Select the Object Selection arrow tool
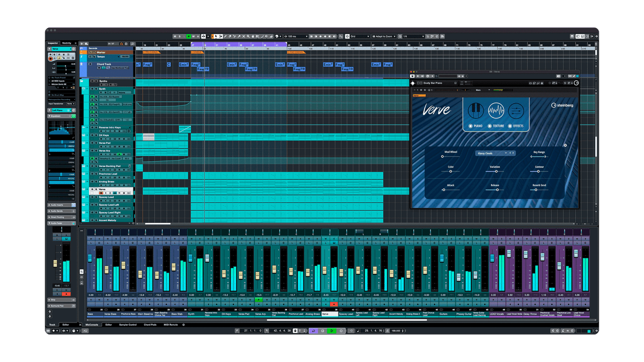 (x=216, y=36)
